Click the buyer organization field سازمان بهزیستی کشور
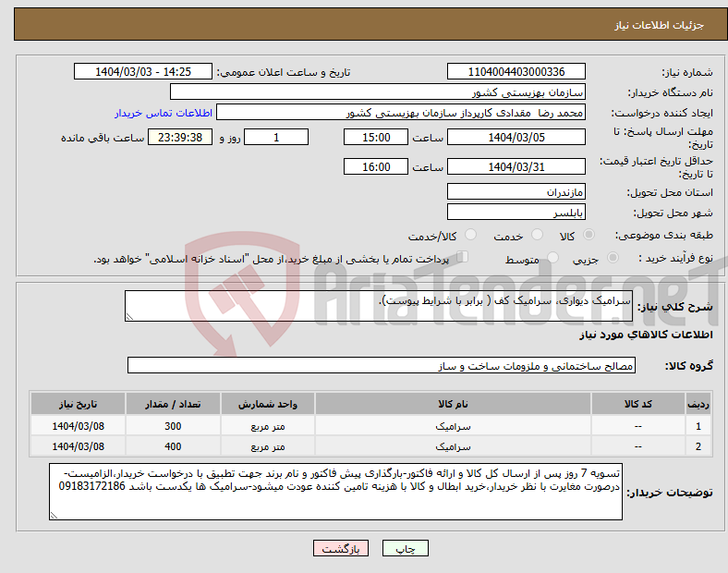This screenshot has height=573, width=728. 378,91
